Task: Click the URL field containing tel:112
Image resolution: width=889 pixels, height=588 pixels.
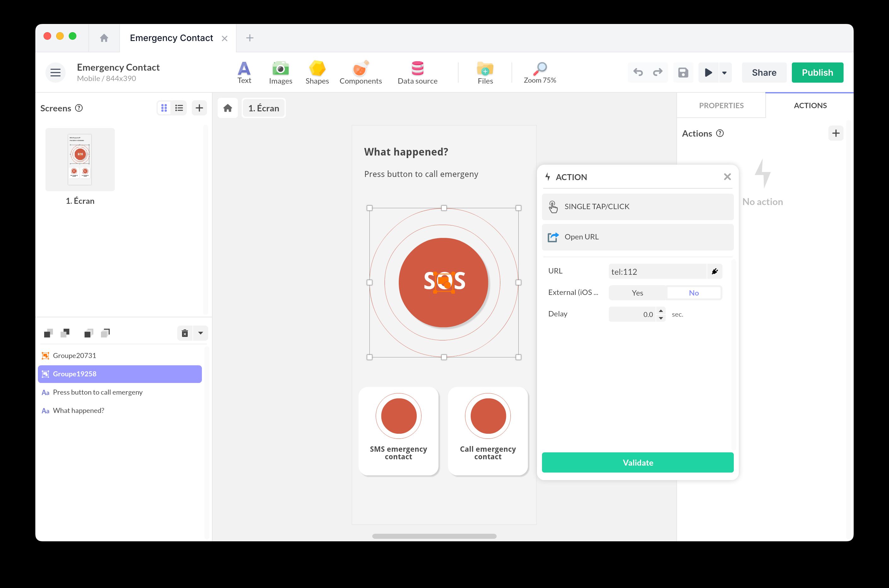Action: coord(657,272)
